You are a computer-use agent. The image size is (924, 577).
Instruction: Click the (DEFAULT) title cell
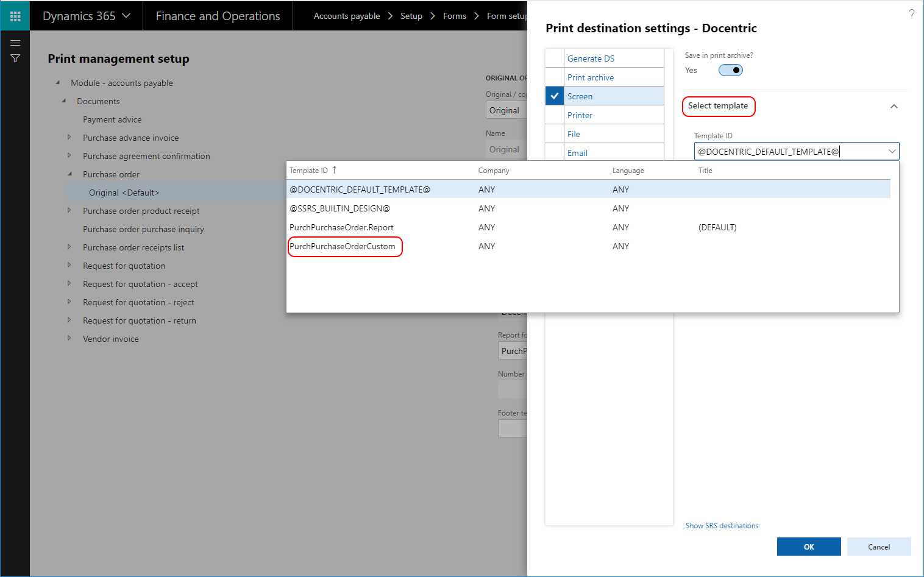click(717, 227)
